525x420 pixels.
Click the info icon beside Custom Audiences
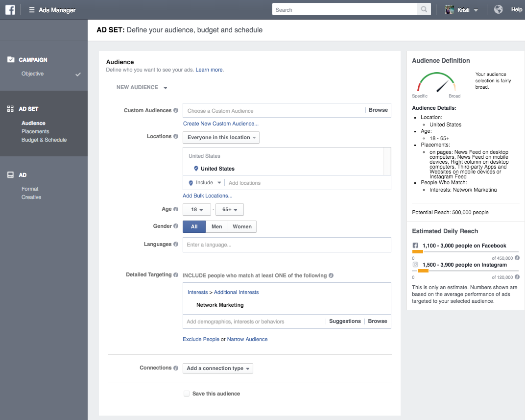(x=176, y=110)
